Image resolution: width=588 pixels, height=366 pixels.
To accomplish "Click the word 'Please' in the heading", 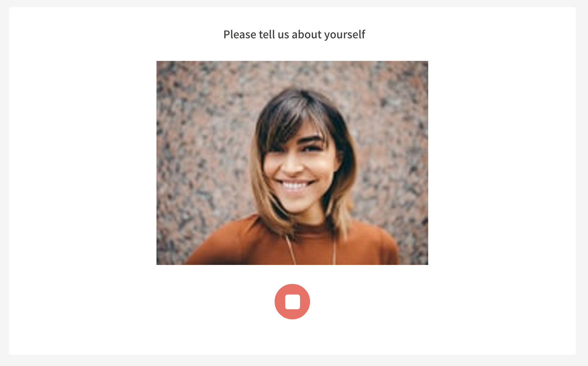I will click(x=240, y=34).
